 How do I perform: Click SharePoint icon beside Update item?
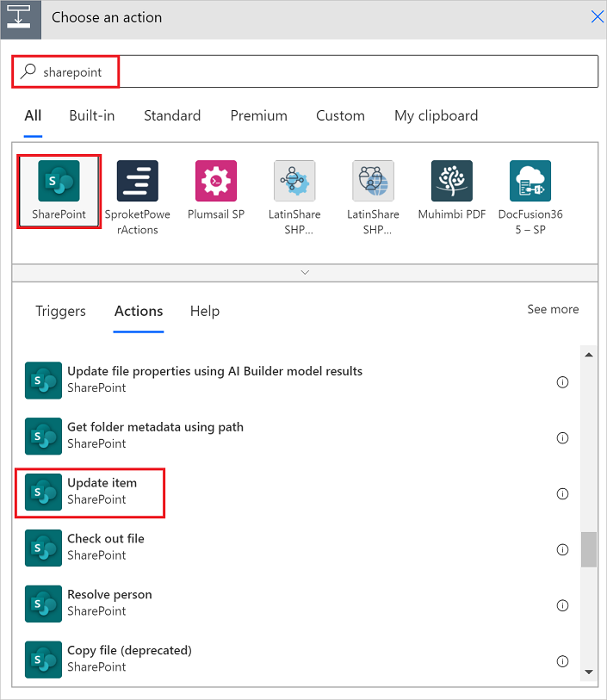(x=43, y=492)
